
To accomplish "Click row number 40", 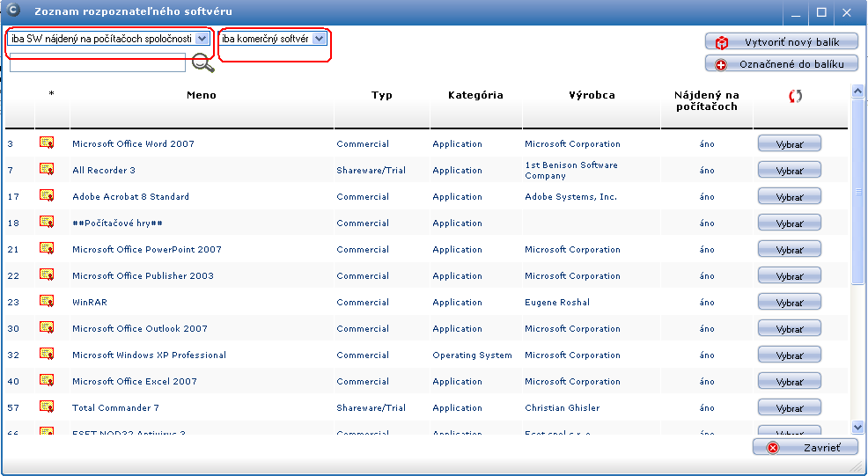I will click(x=13, y=381).
